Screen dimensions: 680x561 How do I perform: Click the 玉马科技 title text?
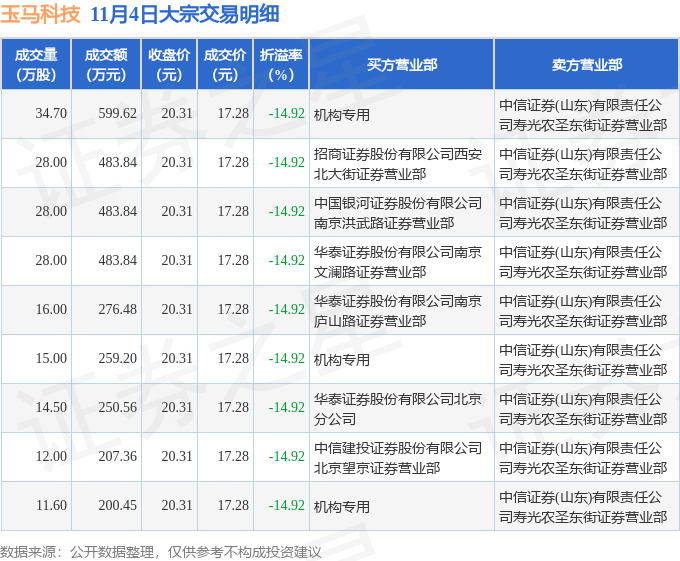pyautogui.click(x=40, y=15)
